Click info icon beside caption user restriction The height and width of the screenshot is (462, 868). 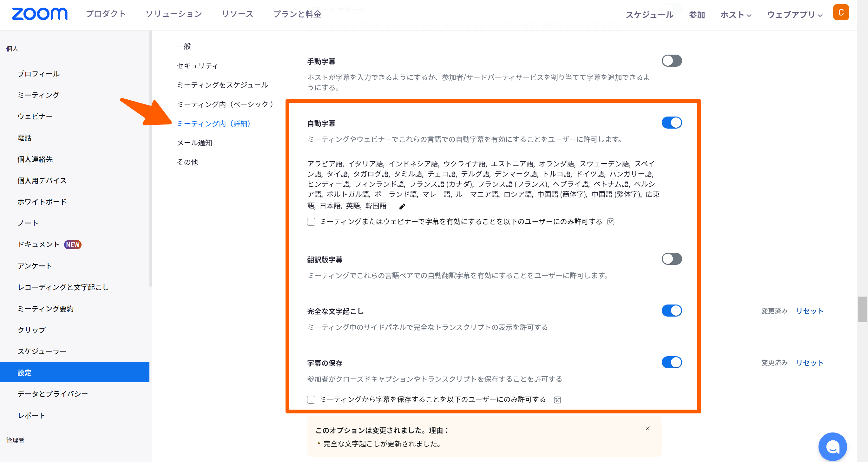[x=611, y=222]
